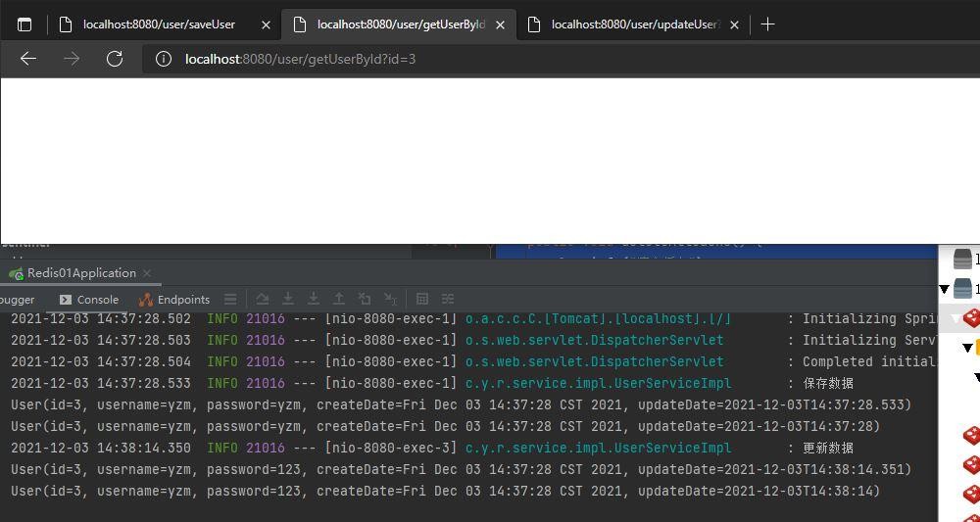Switch to the saveUser browser tab

tap(159, 24)
